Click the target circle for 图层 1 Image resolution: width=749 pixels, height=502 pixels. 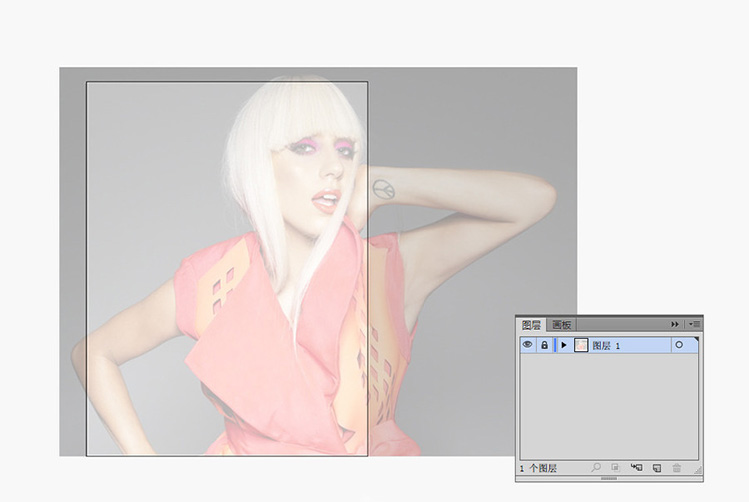click(680, 345)
